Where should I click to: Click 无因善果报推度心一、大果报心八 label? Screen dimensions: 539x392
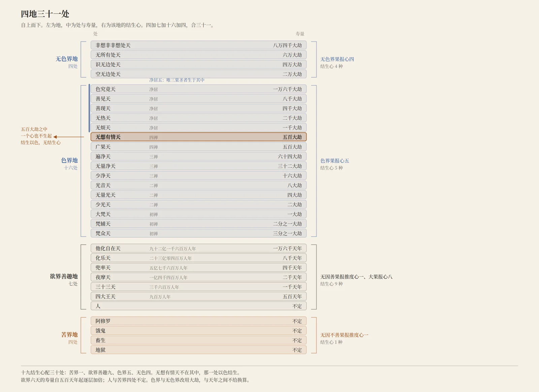click(x=356, y=277)
